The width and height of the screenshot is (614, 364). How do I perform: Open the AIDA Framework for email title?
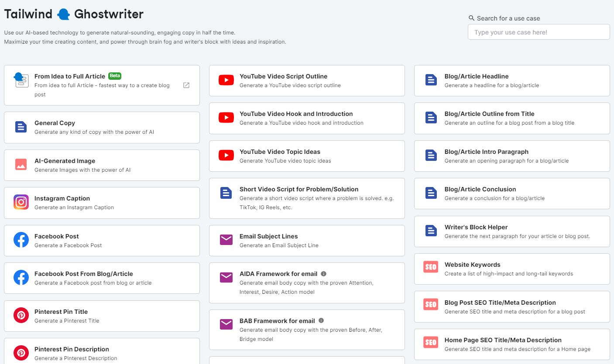pos(278,274)
